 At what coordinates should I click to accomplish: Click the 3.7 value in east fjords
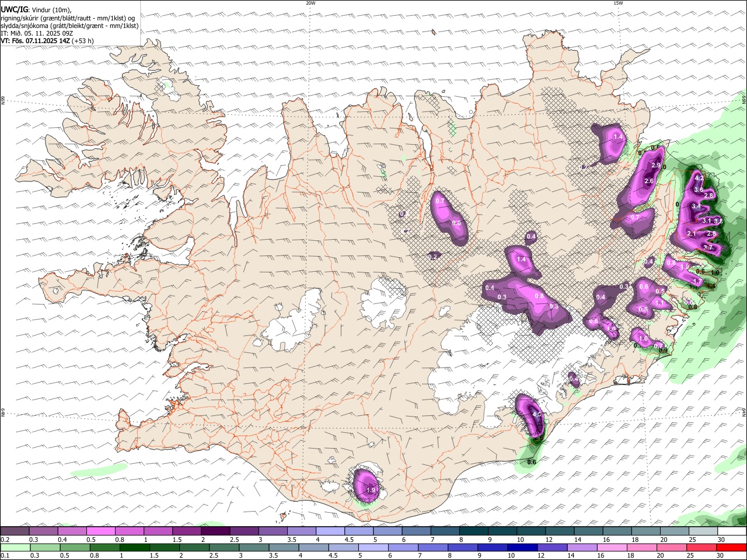point(708,247)
